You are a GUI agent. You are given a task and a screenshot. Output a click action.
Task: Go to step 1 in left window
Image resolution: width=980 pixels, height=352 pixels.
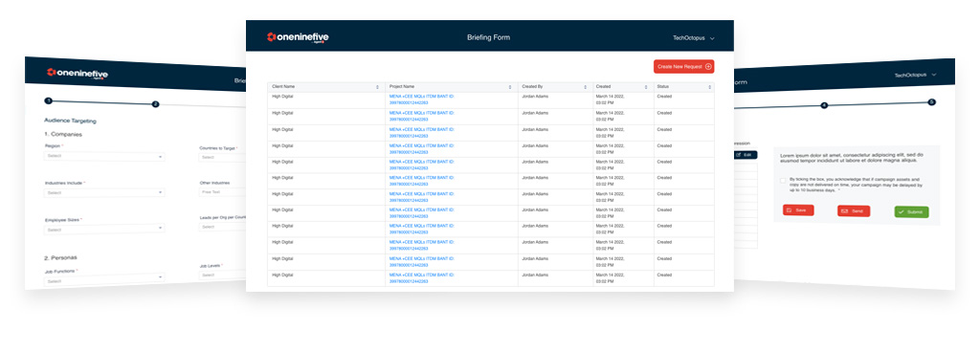point(48,100)
